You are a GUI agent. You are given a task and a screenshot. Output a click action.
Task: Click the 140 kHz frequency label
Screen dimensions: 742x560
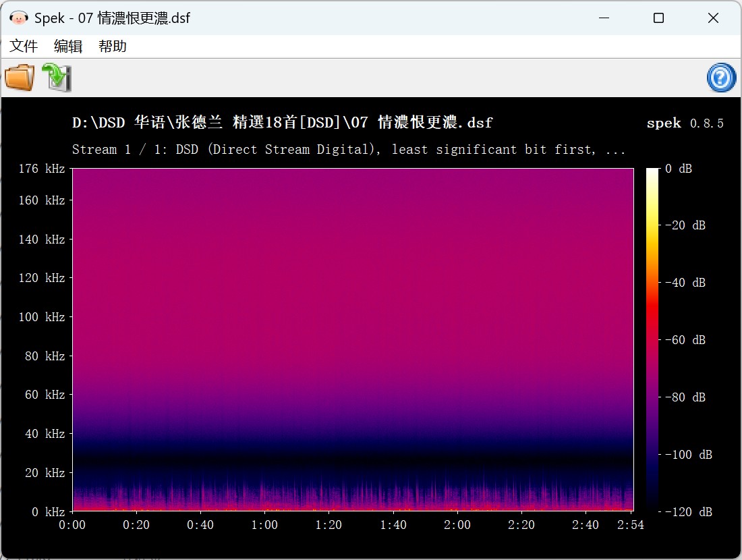coord(42,240)
